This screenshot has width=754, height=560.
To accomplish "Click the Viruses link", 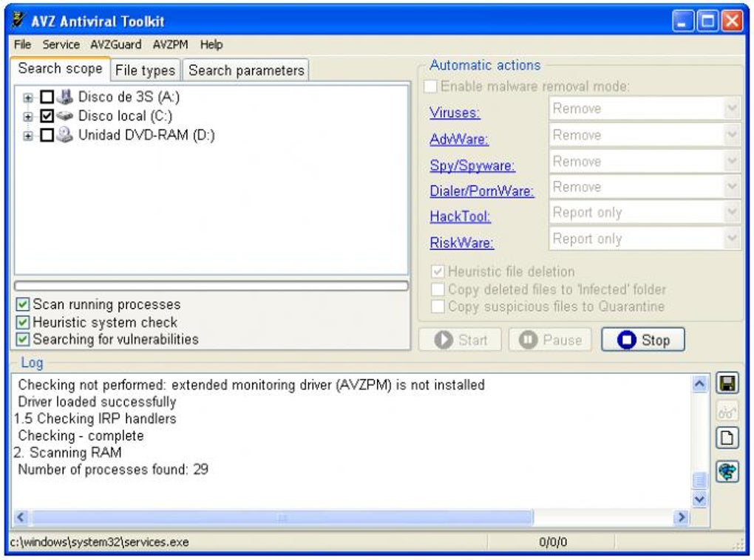I will [455, 113].
